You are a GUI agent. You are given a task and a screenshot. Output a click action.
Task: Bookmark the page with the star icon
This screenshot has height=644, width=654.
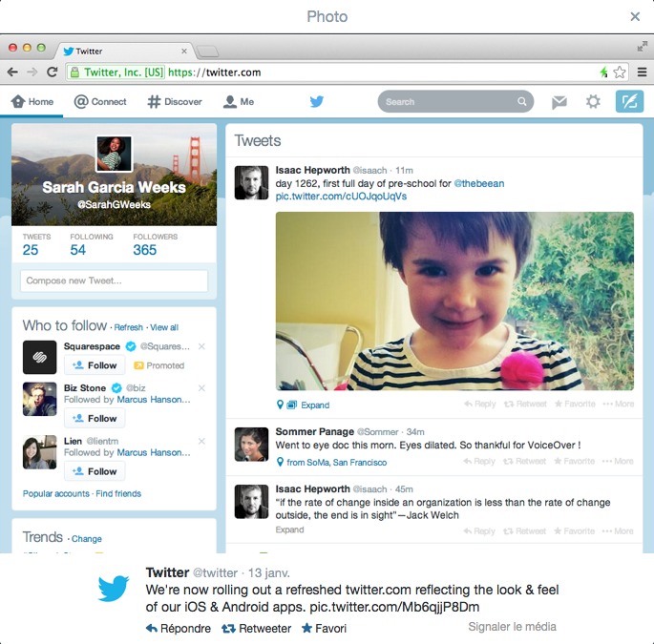pyautogui.click(x=620, y=73)
